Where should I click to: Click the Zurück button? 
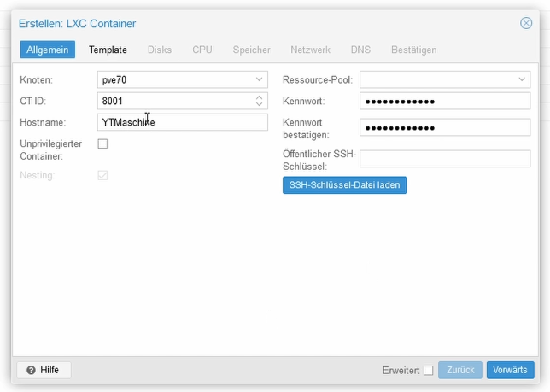(x=460, y=370)
